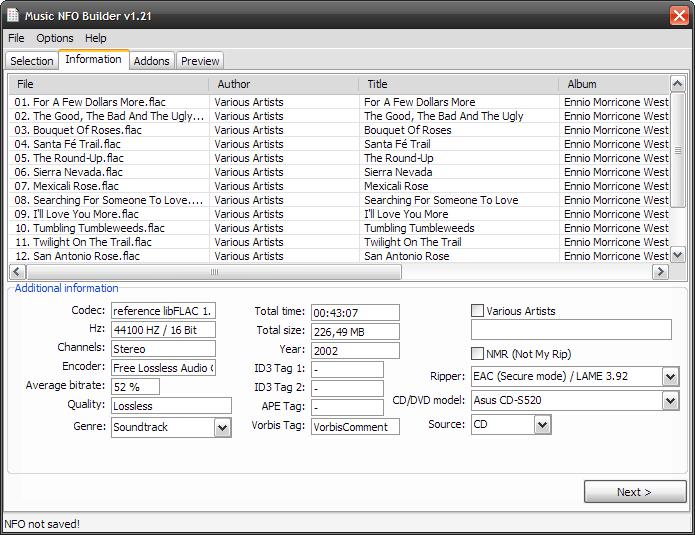Open the File menu
Viewport: 695px width, 535px height.
click(16, 38)
